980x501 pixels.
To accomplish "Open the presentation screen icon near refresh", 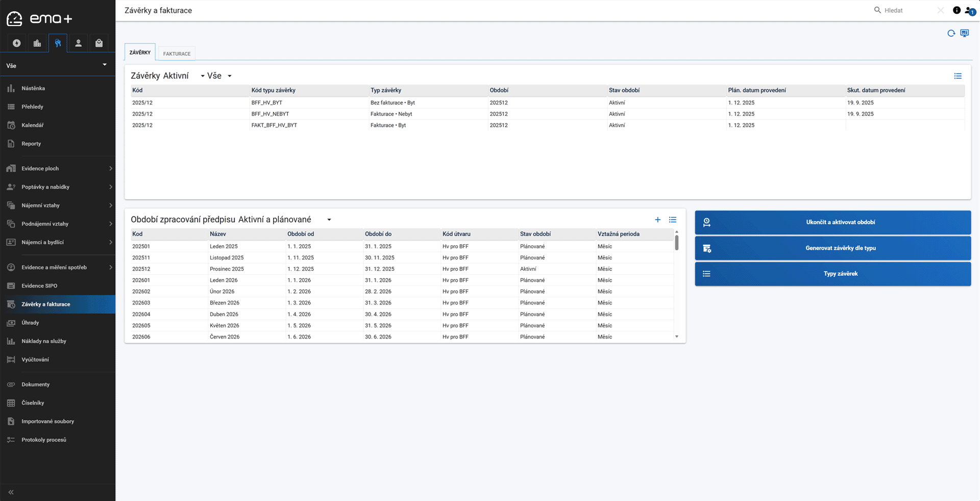I will tap(964, 33).
